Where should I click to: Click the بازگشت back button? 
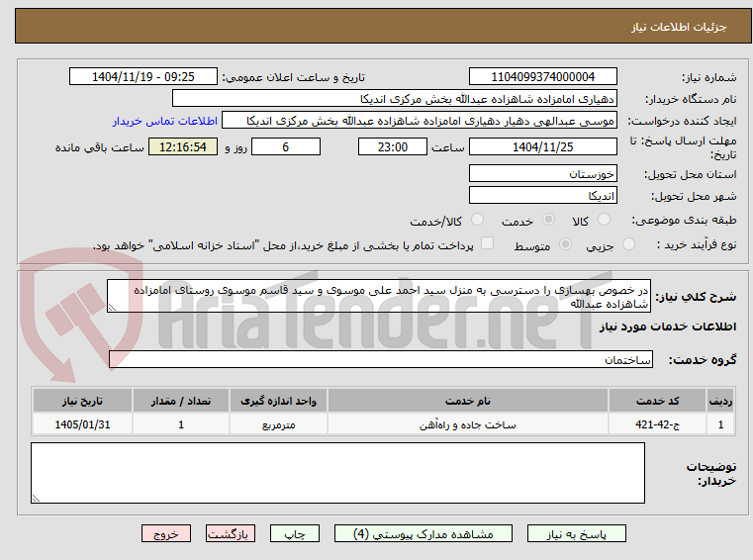(230, 533)
